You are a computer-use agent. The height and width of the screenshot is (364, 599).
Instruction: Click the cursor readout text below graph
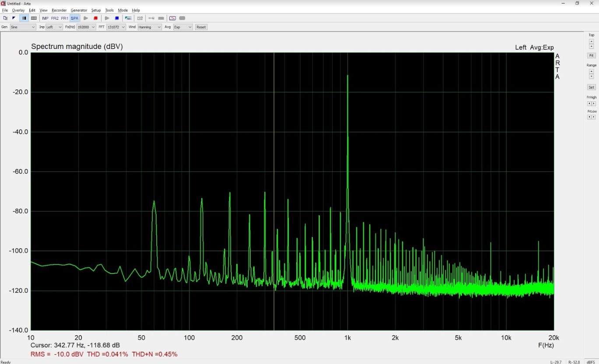pos(75,345)
